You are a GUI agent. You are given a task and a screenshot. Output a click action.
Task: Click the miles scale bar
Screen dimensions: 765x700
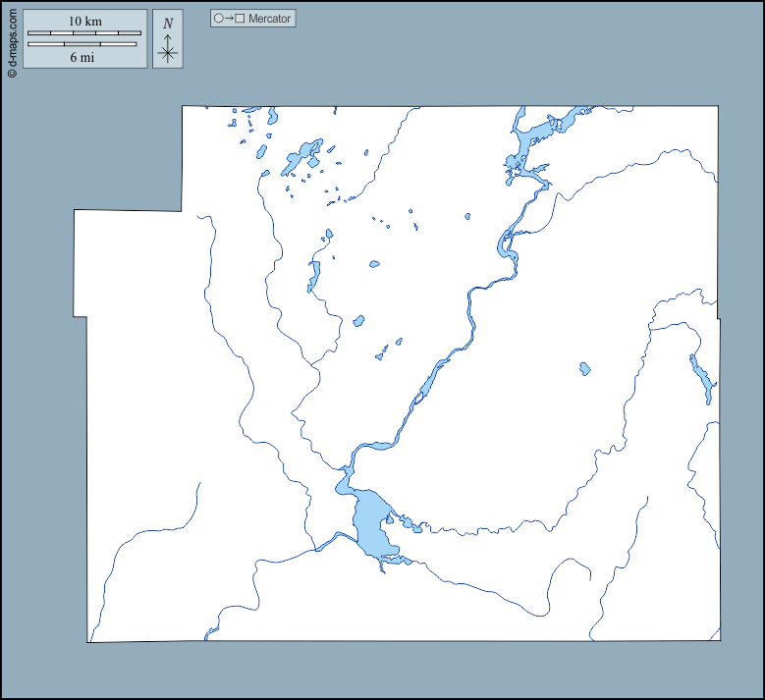(82, 44)
